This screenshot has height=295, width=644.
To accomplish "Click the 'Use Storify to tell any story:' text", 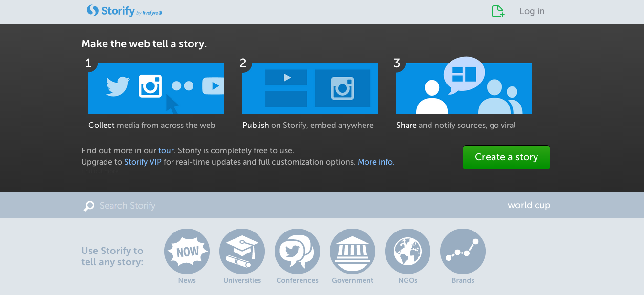I will [x=112, y=256].
